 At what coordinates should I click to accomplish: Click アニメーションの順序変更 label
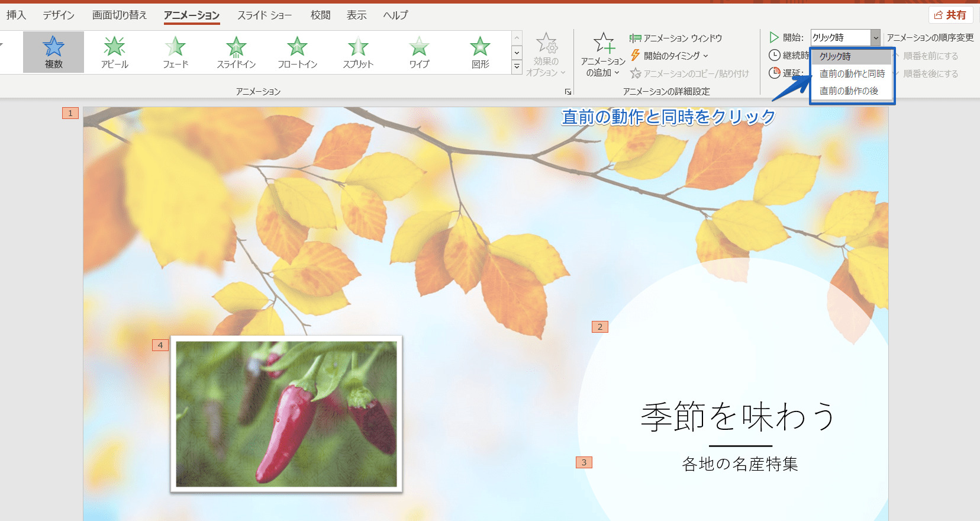click(930, 37)
